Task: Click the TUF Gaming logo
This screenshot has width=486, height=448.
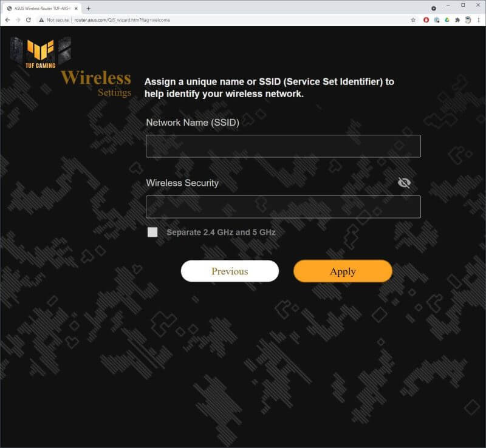Action: click(x=41, y=53)
